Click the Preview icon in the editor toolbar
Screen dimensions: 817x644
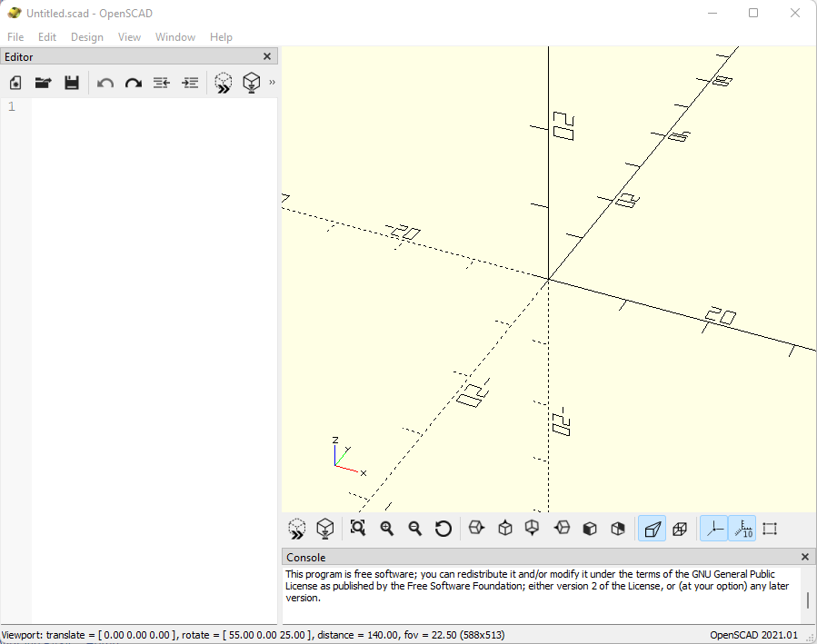[224, 83]
